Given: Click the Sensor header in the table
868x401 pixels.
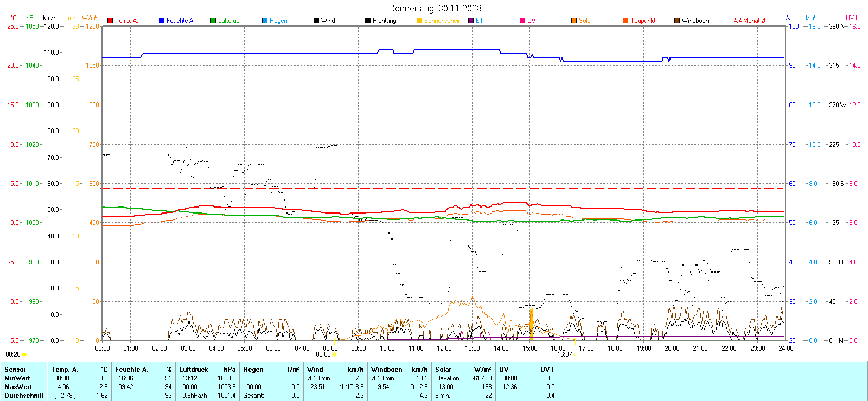Looking at the screenshot, I should (x=15, y=370).
